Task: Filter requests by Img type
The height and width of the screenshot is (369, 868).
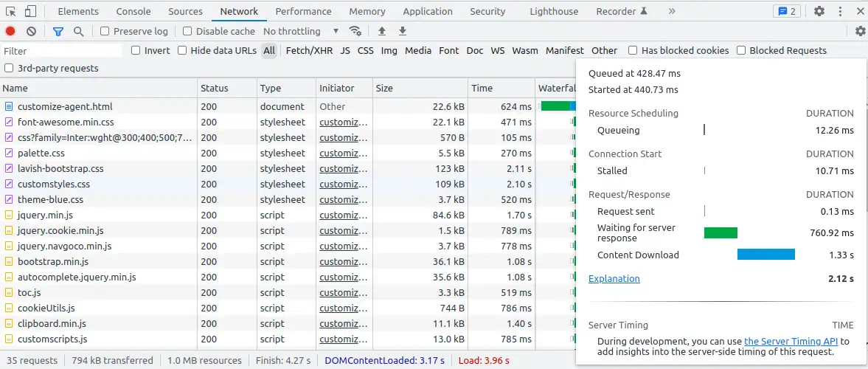Action: 389,50
